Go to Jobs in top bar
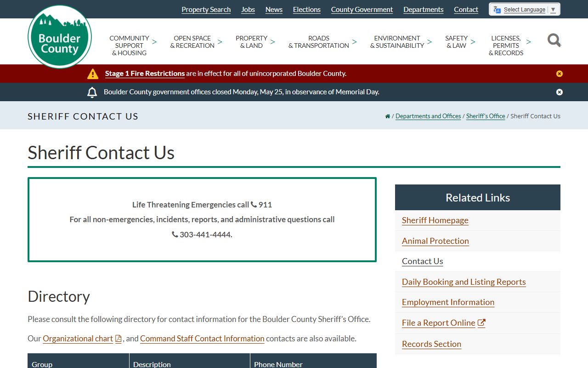This screenshot has width=588, height=368. click(x=248, y=10)
